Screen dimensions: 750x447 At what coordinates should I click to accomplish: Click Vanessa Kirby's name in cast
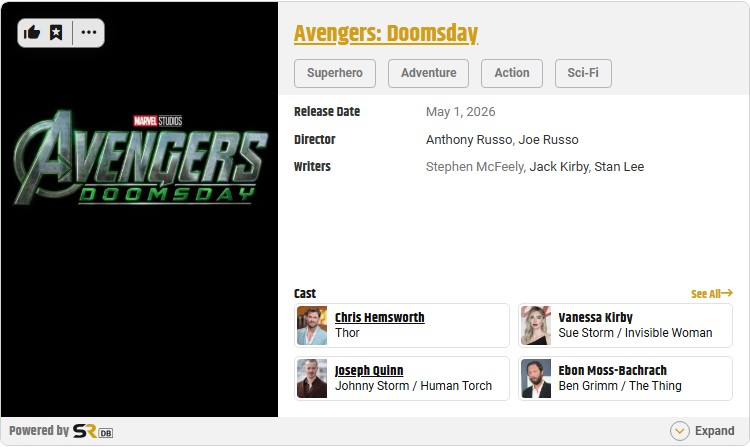[x=596, y=317]
